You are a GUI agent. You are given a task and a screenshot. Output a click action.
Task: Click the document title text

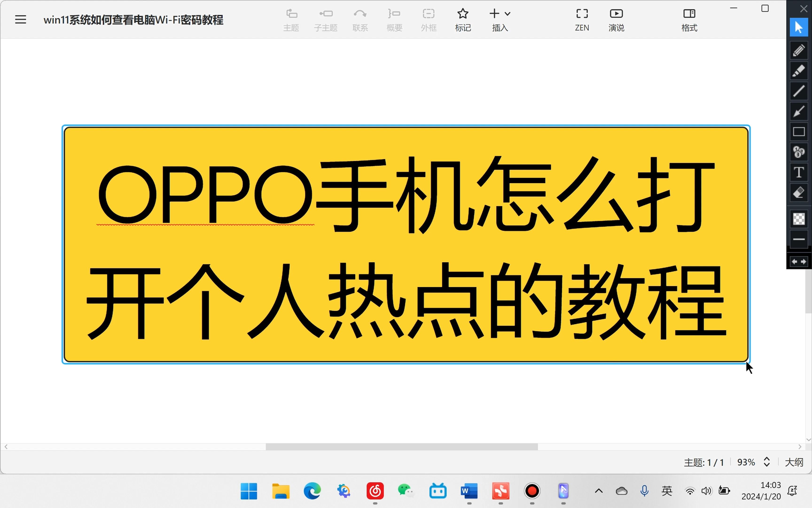pyautogui.click(x=133, y=20)
